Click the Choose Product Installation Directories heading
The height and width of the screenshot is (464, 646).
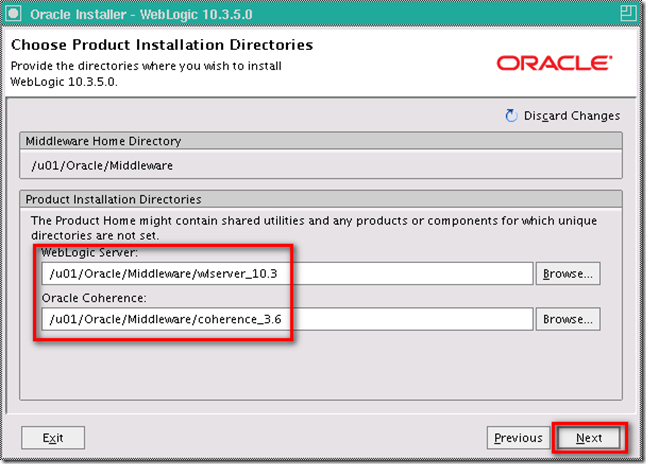point(162,45)
